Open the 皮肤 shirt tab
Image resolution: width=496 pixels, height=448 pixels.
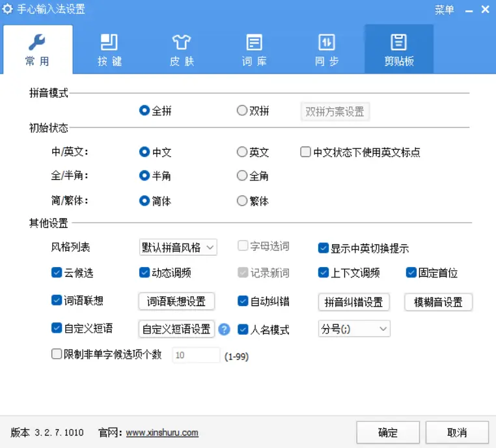pyautogui.click(x=182, y=49)
